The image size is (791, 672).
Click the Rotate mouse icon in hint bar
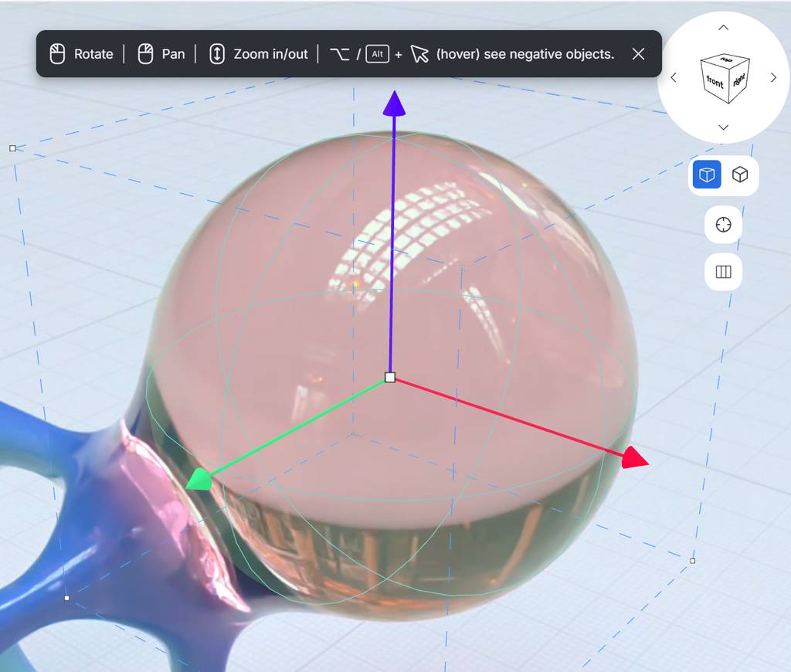tap(57, 54)
